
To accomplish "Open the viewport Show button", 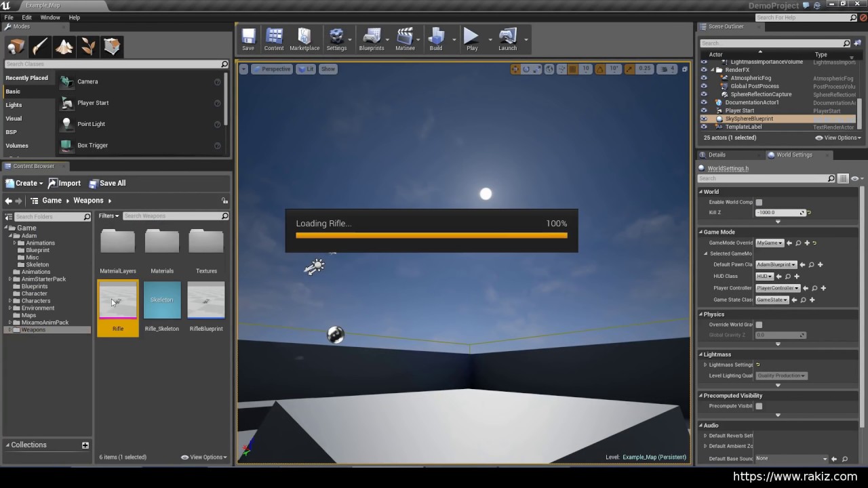I will (328, 69).
